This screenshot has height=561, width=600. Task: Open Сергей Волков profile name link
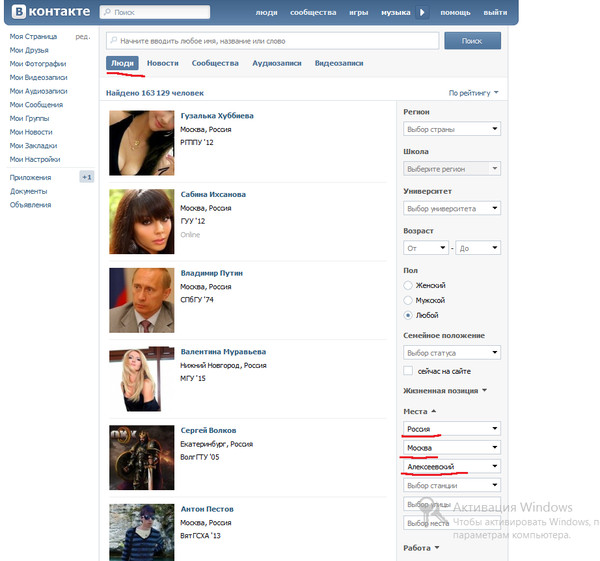(x=208, y=430)
